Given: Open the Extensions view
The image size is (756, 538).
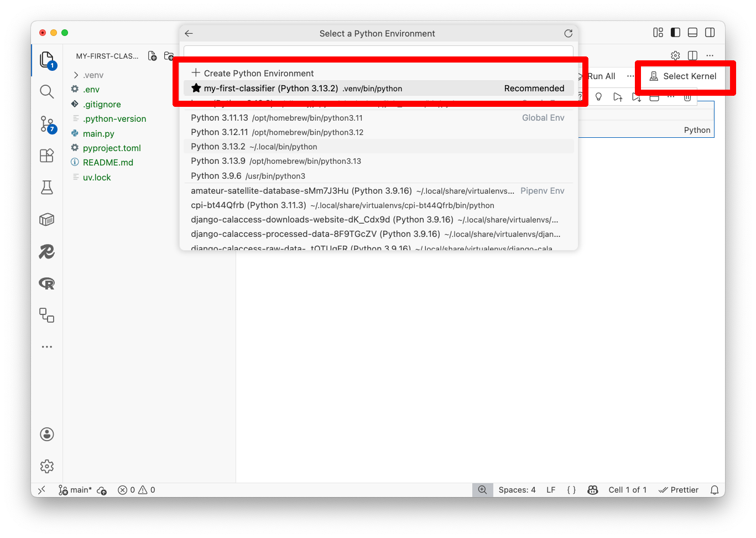Looking at the screenshot, I should click(x=46, y=156).
